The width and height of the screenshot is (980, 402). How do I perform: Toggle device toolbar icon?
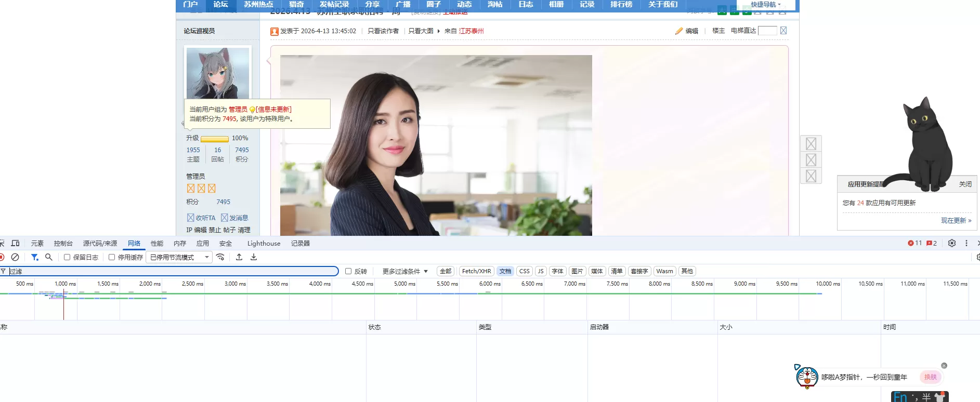pyautogui.click(x=16, y=243)
